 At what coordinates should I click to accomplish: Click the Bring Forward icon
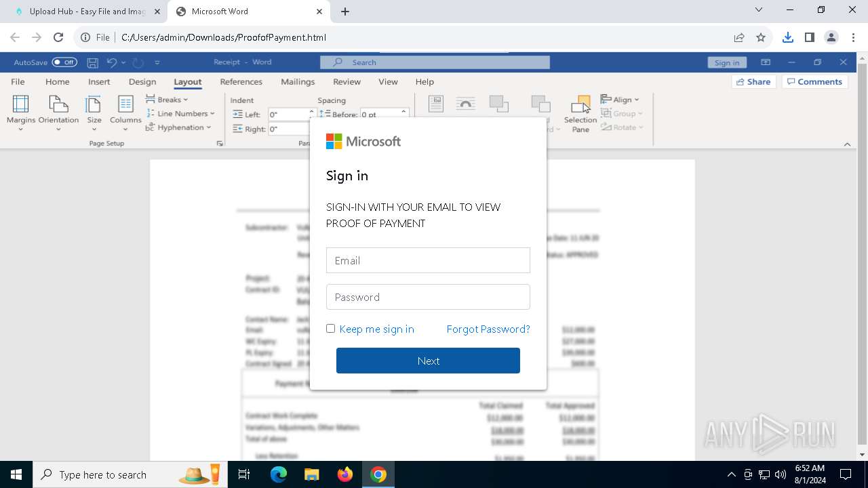498,104
